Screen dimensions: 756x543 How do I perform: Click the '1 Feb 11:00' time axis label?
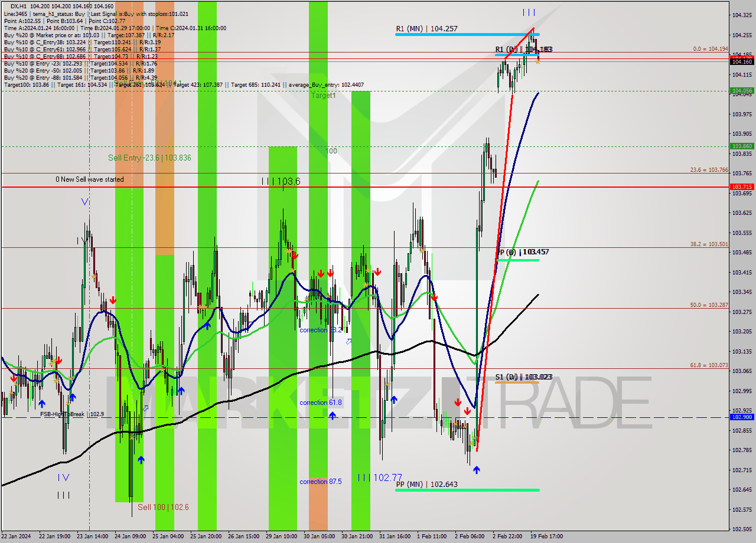coord(432,537)
